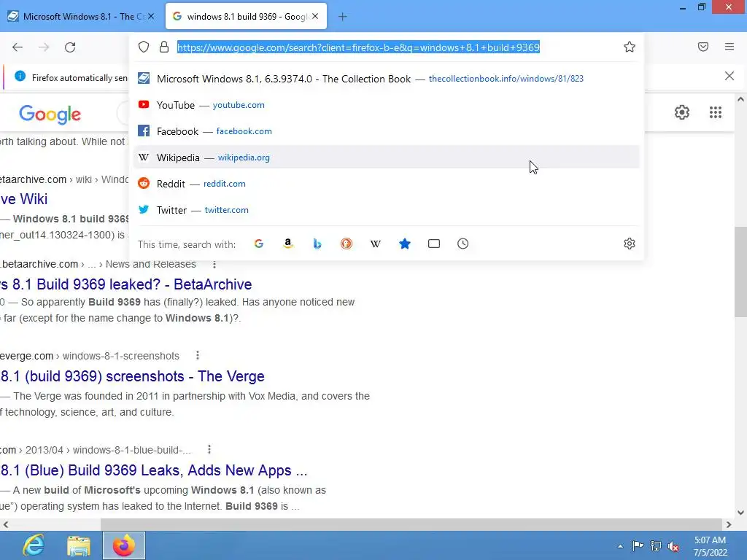Search with Wikipedia one-off icon
Image resolution: width=747 pixels, height=560 pixels.
click(376, 244)
